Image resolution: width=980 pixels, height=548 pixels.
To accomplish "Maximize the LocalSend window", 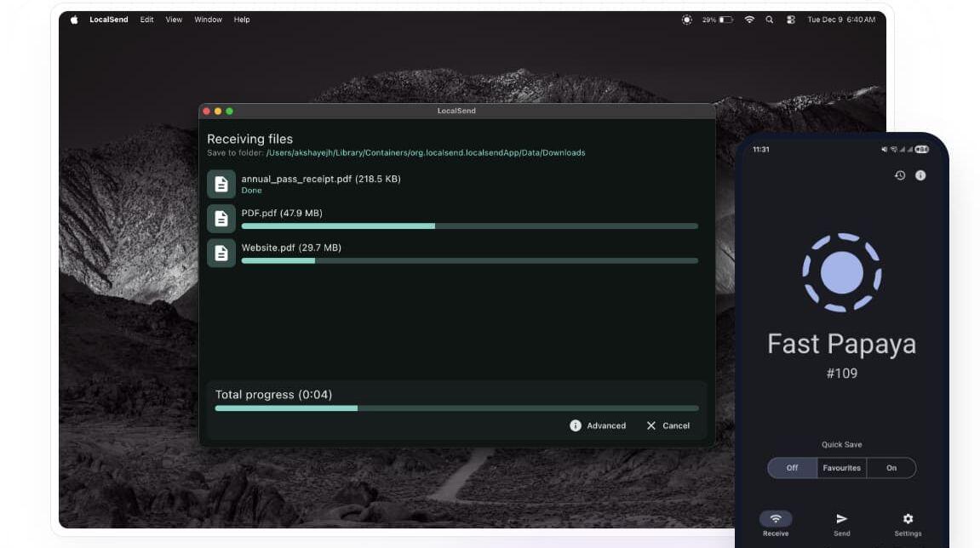I will tap(229, 111).
